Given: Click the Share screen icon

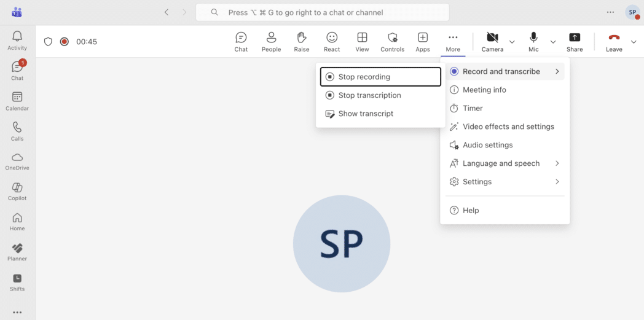Looking at the screenshot, I should (x=575, y=41).
